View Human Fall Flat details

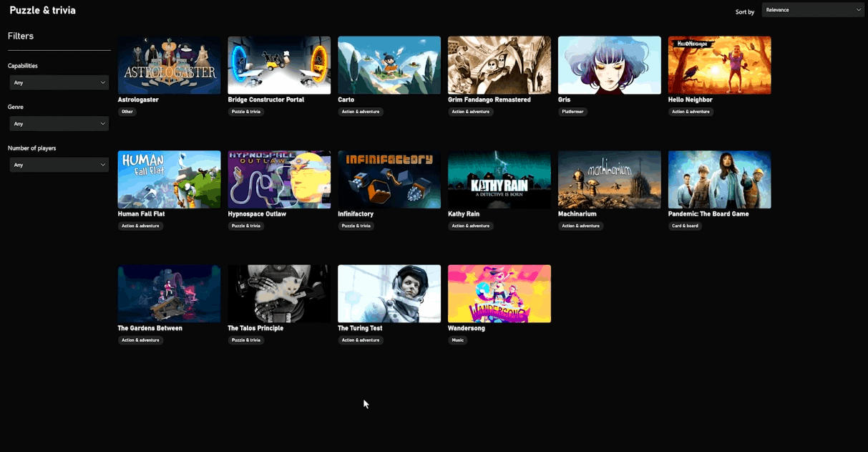(x=169, y=179)
